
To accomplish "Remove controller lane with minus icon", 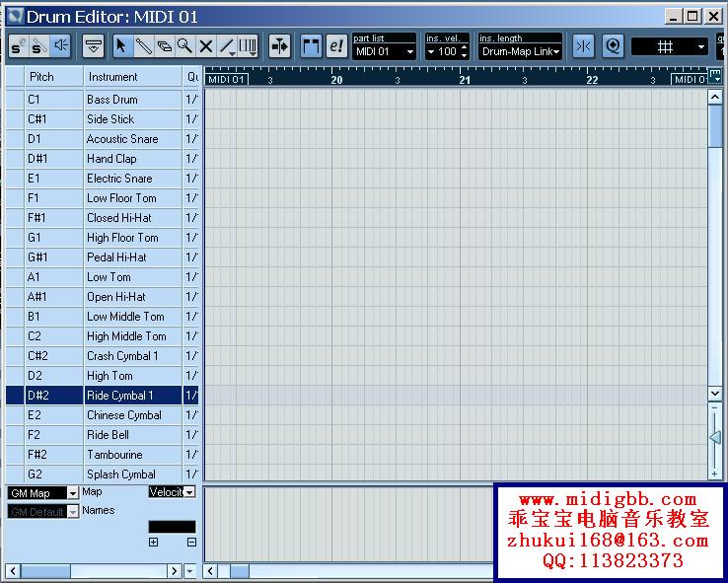I will click(x=191, y=543).
